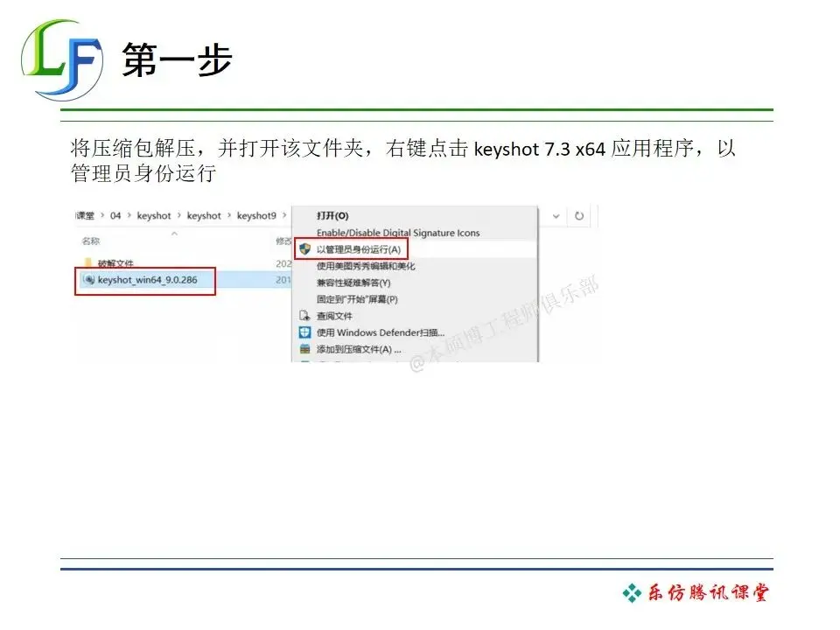Viewport: 840px width, 630px height.
Task: Open the address bar history dropdown arrow
Action: click(556, 216)
